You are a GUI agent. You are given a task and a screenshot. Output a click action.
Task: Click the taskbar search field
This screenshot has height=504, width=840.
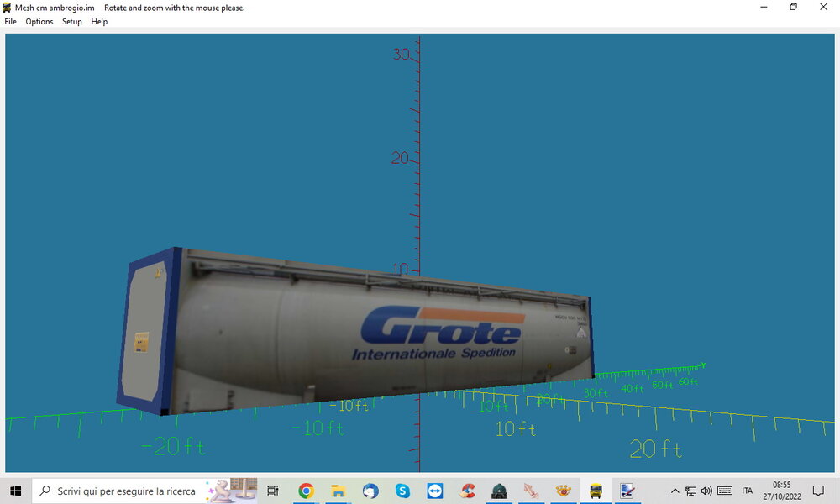tap(145, 491)
